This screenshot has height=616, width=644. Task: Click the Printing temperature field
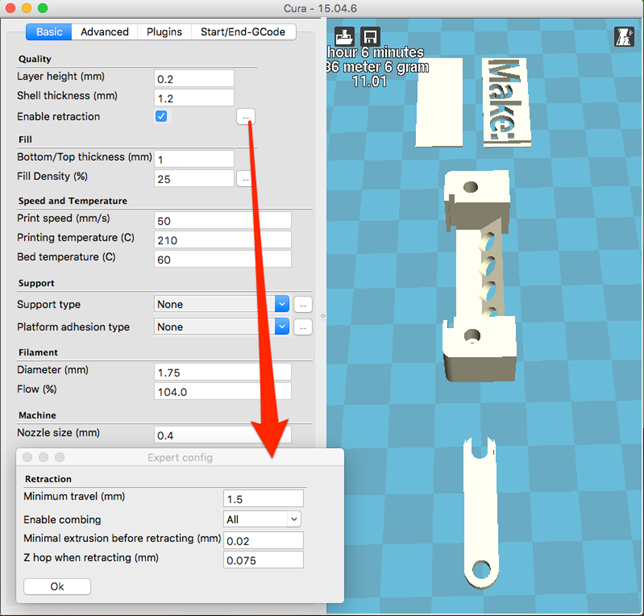click(x=223, y=240)
